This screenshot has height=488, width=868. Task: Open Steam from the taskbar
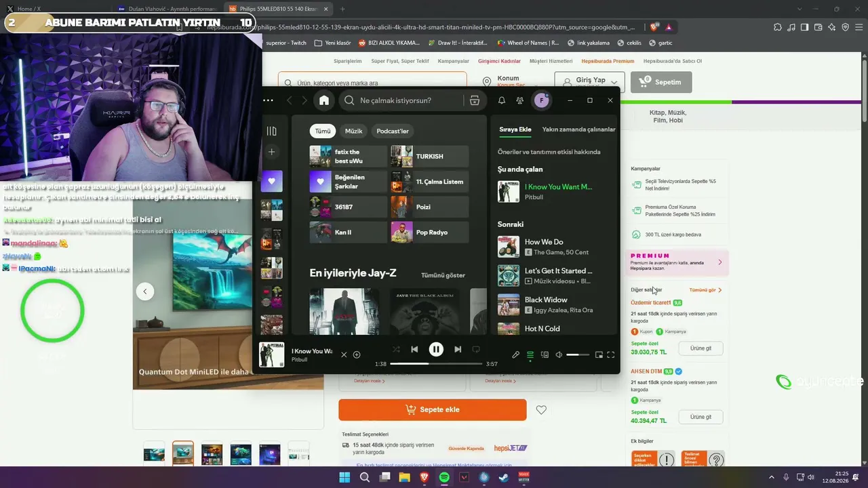(x=504, y=477)
